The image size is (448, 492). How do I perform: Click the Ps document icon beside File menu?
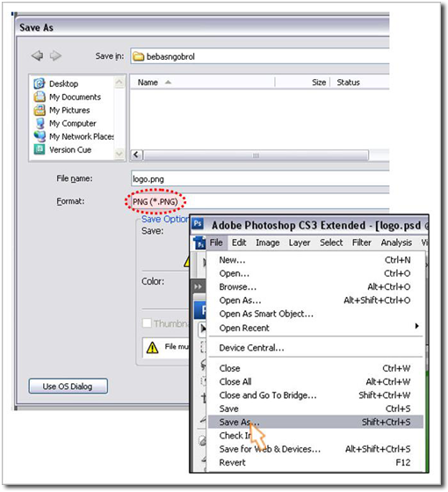(x=199, y=243)
